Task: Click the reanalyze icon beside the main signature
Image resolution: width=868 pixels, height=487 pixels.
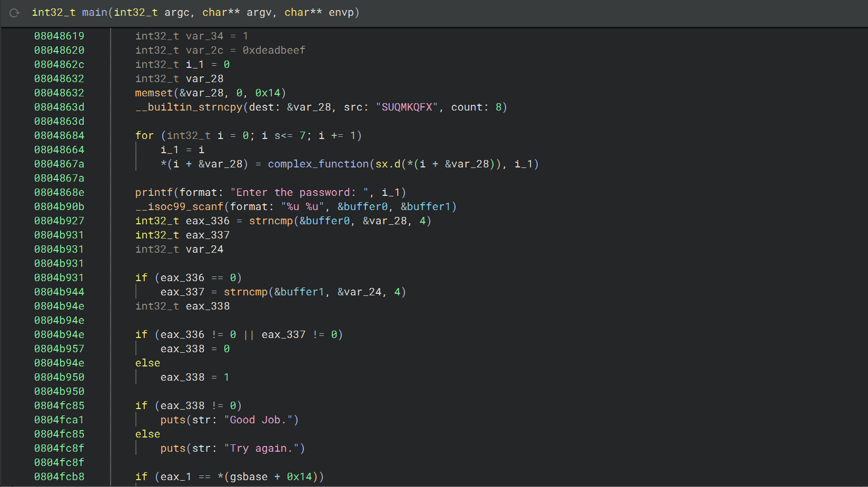Action: click(14, 13)
